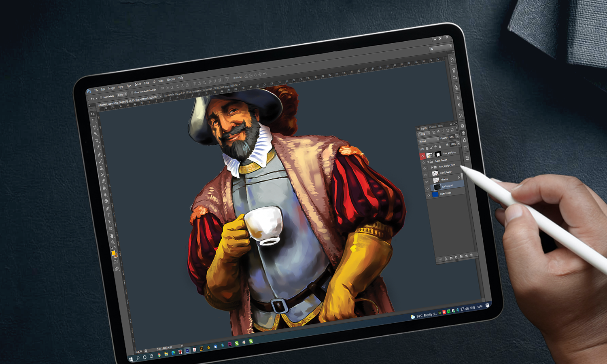Screen dimensions: 607x364
Task: Open the Kind layer filter dropdown
Action: pyautogui.click(x=424, y=134)
